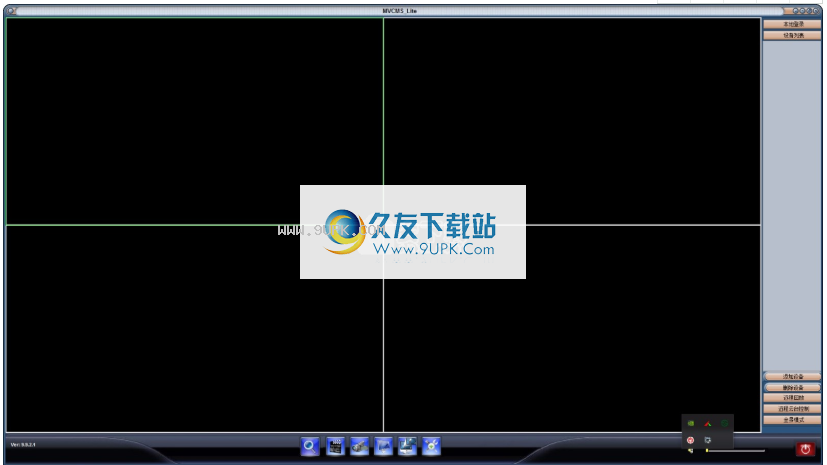Open 远程云台控制 remote PTZ control

tap(793, 409)
